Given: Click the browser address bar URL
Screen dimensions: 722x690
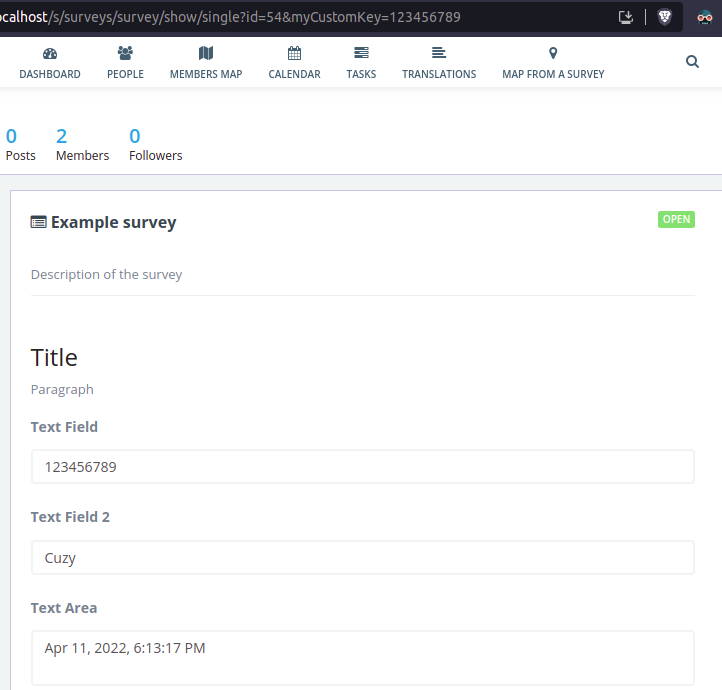Looking at the screenshot, I should pos(230,17).
